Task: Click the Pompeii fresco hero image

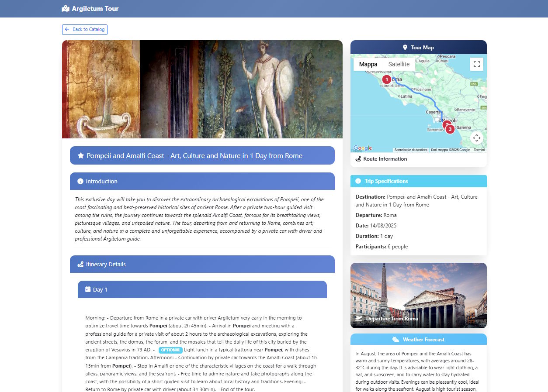Action: point(202,89)
